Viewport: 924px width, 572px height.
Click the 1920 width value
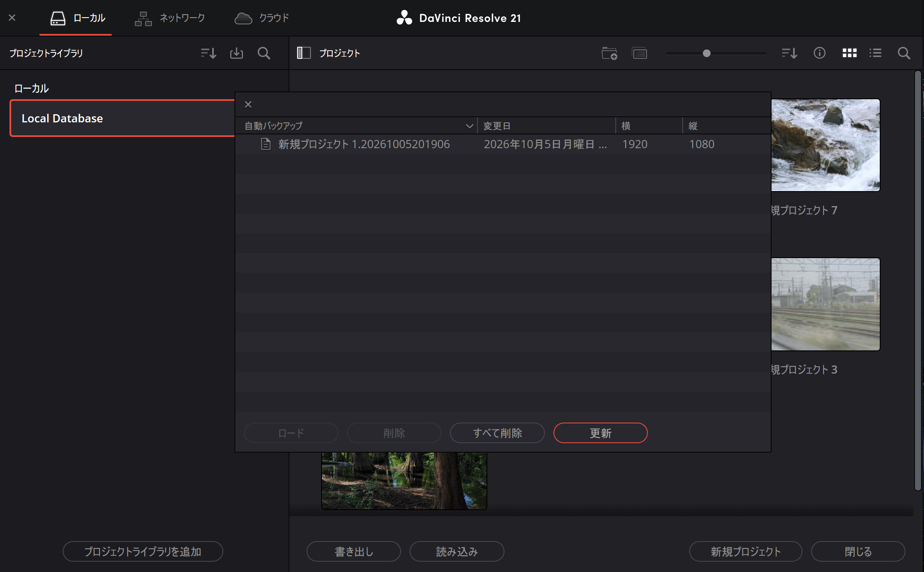click(x=635, y=144)
